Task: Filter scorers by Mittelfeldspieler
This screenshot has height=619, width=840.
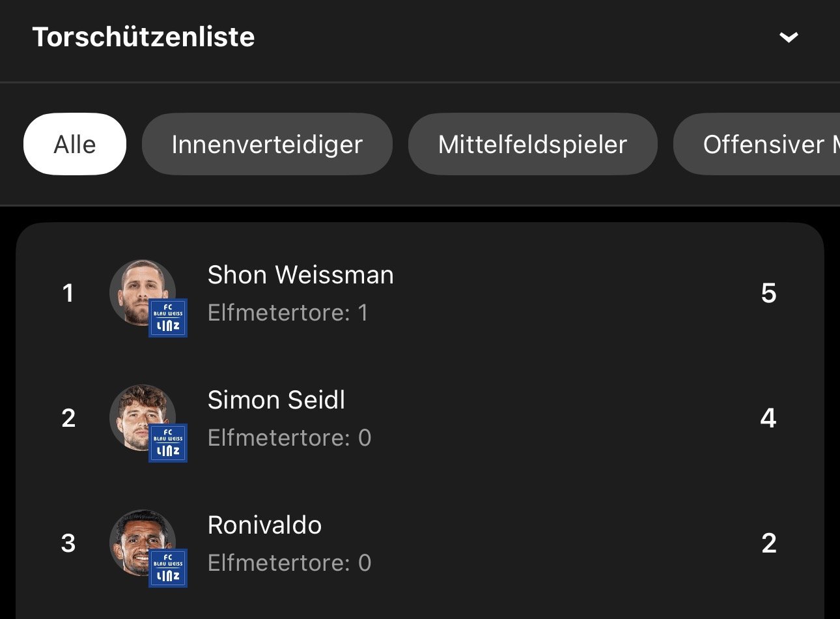Action: click(x=533, y=144)
